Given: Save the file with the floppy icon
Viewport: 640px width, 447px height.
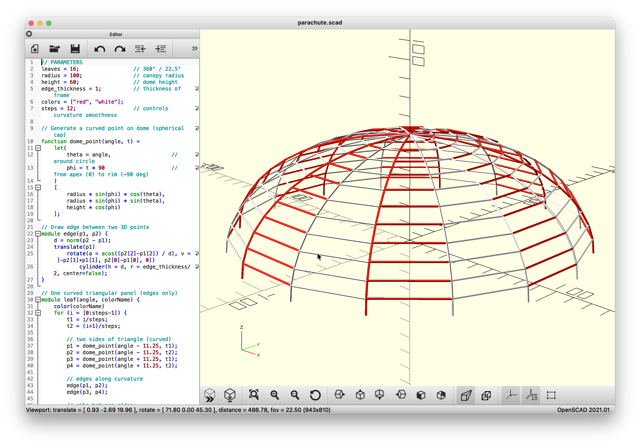Looking at the screenshot, I should [75, 49].
